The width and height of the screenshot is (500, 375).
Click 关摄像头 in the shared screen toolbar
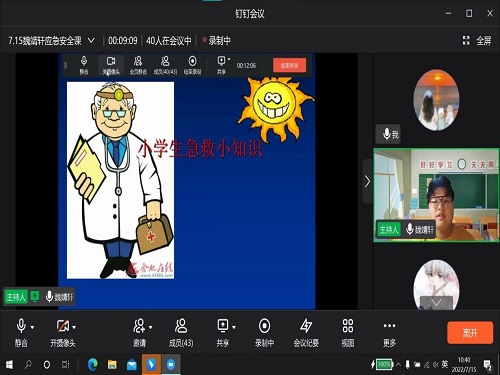[111, 65]
